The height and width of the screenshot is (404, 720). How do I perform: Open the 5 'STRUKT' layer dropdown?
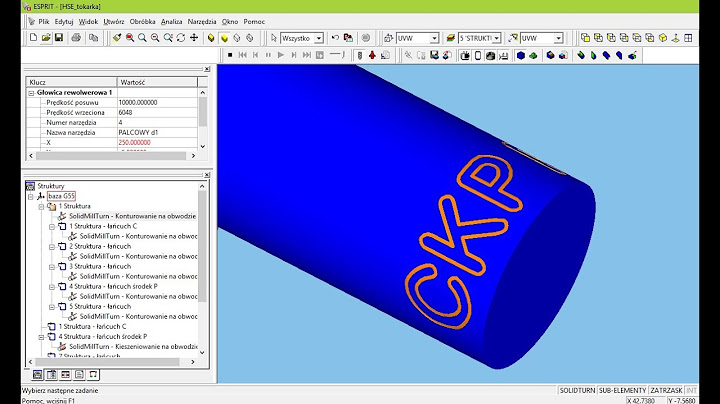point(496,39)
